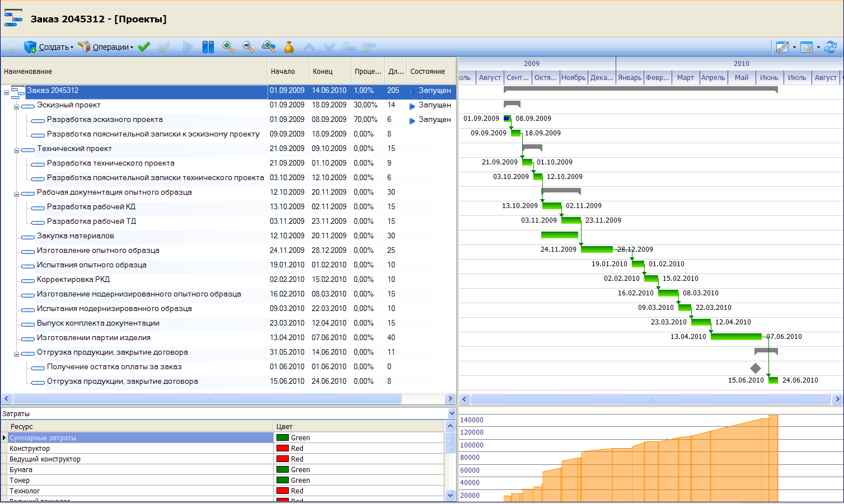This screenshot has height=504, width=844.
Task: Click the zoom in magnifier icon
Action: pyautogui.click(x=228, y=47)
